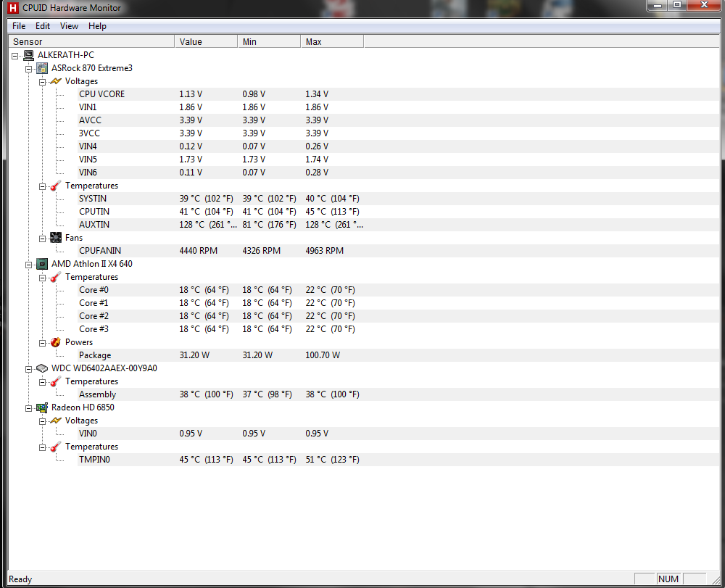Select the Assembly temperature row
Viewport: 725px width, 588px height.
coord(399,394)
